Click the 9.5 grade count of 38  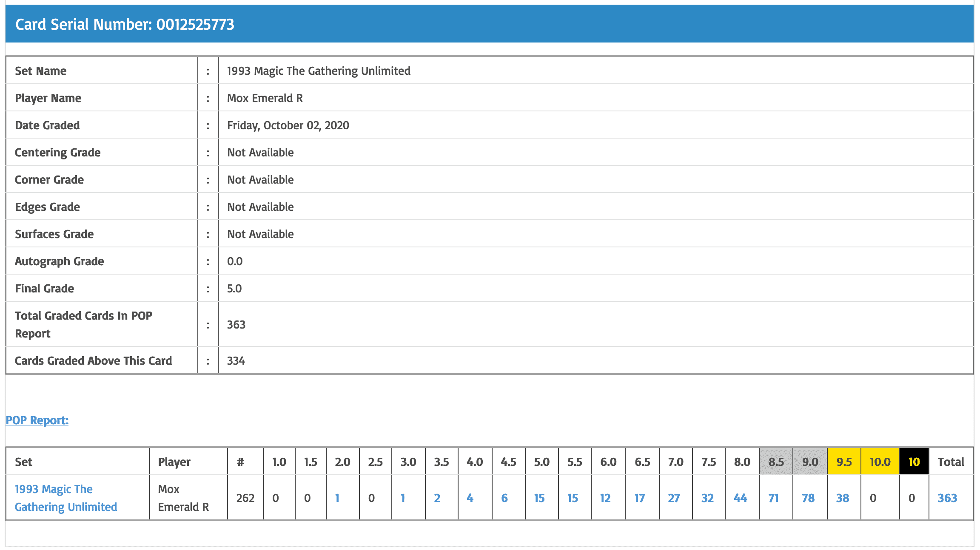pyautogui.click(x=843, y=498)
